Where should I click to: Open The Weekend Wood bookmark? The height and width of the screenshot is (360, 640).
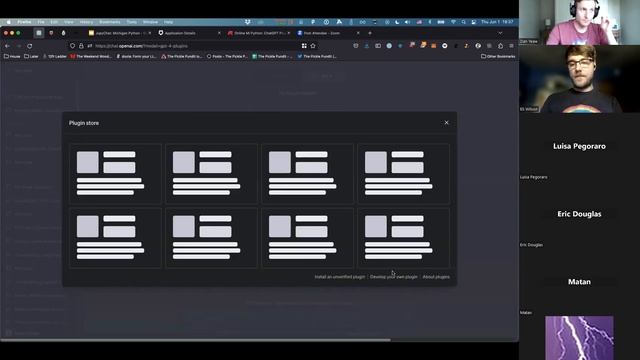click(91, 56)
